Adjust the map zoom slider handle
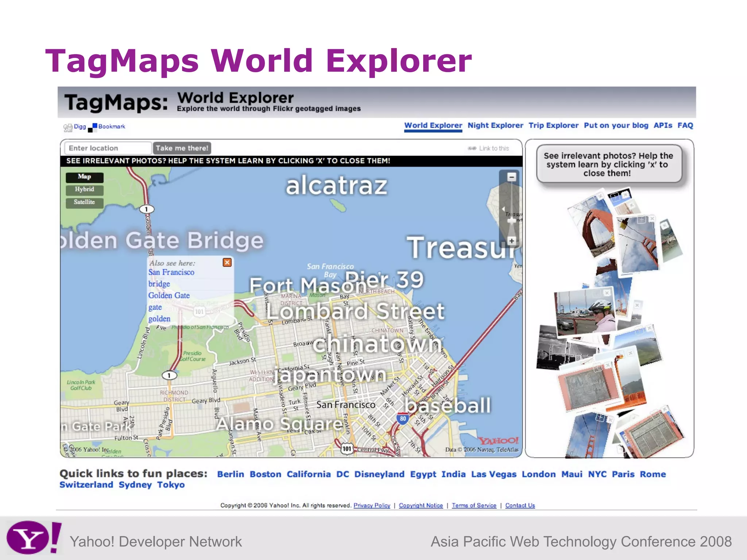Screen dimensions: 747x560 click(511, 221)
